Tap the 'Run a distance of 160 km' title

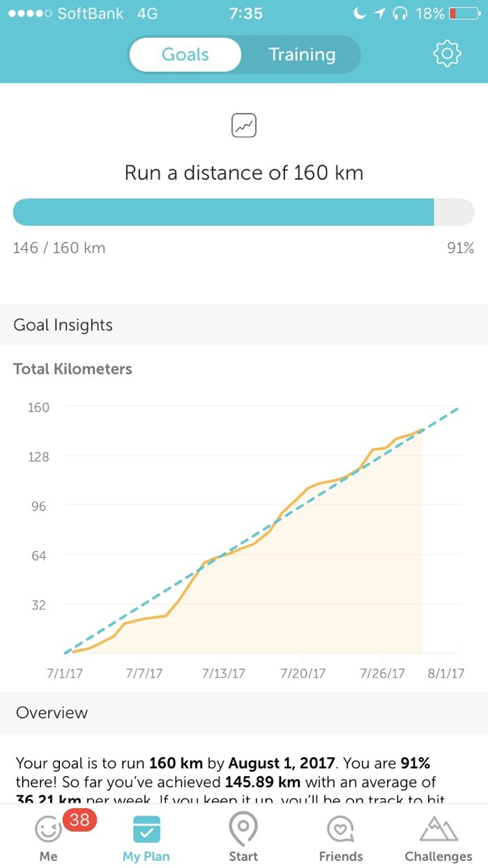click(244, 173)
